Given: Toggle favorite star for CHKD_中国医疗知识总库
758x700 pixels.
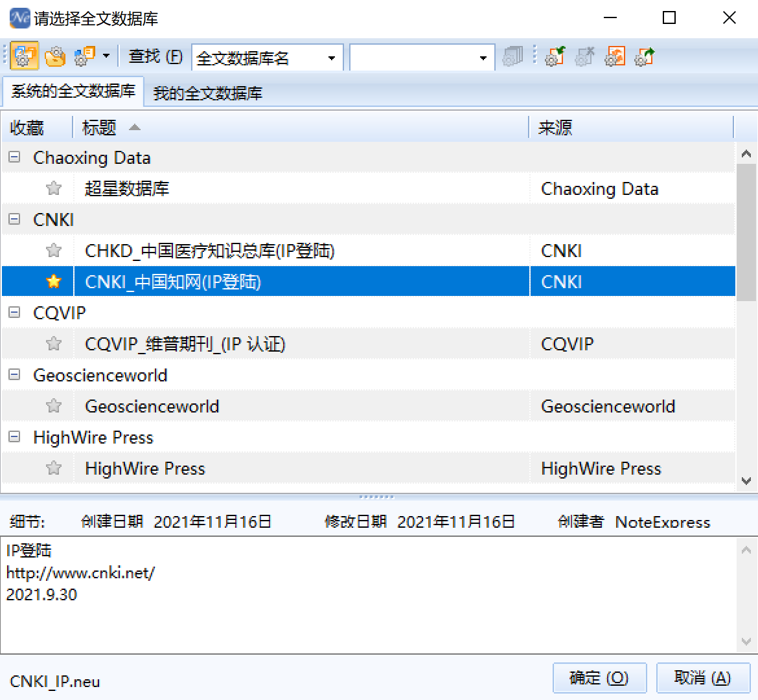Looking at the screenshot, I should [x=54, y=251].
